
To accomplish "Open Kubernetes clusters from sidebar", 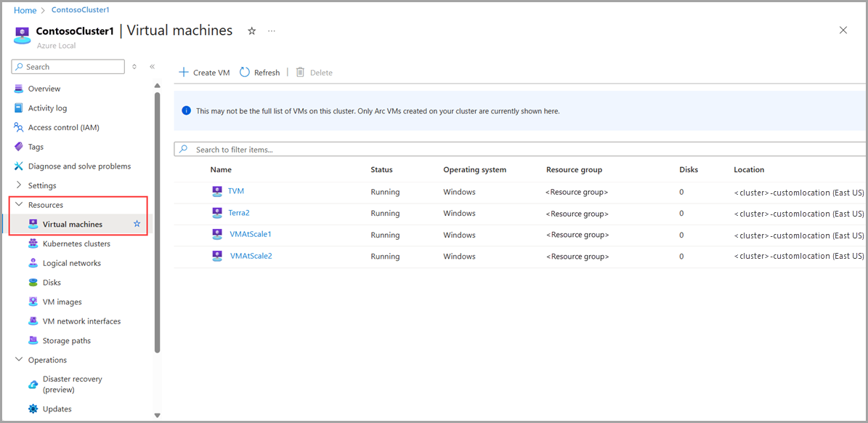I will pyautogui.click(x=76, y=243).
